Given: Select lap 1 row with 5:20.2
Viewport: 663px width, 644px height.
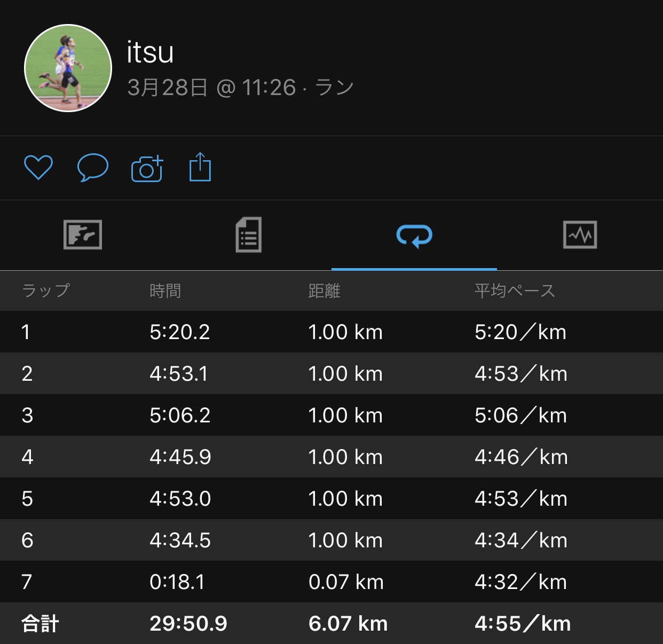Looking at the screenshot, I should pos(179,332).
